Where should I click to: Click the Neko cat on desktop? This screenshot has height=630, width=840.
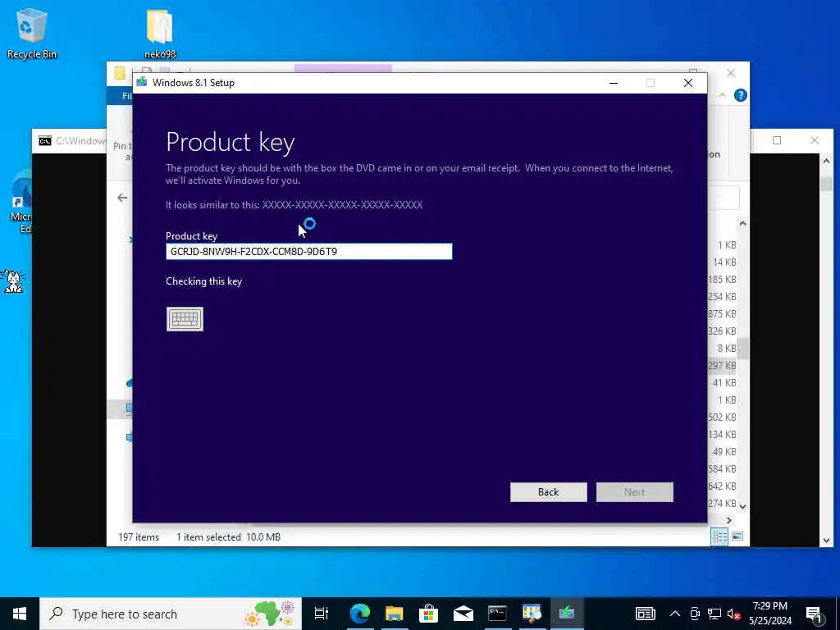click(12, 281)
